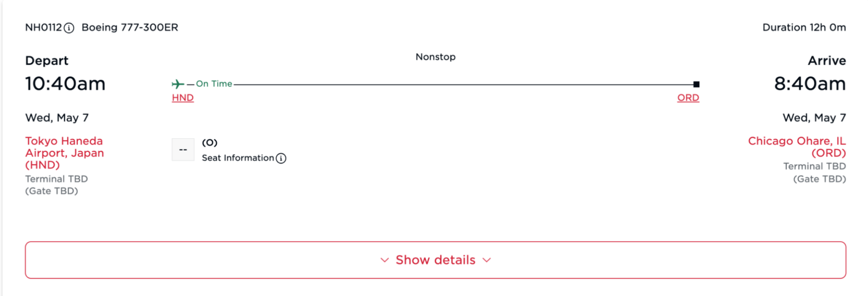Select the Nonstop label
This screenshot has width=868, height=296.
tap(436, 57)
